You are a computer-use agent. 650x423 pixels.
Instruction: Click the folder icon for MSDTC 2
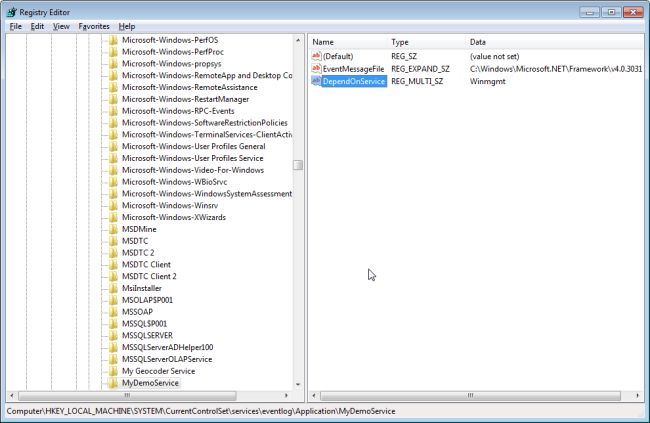[x=113, y=253]
